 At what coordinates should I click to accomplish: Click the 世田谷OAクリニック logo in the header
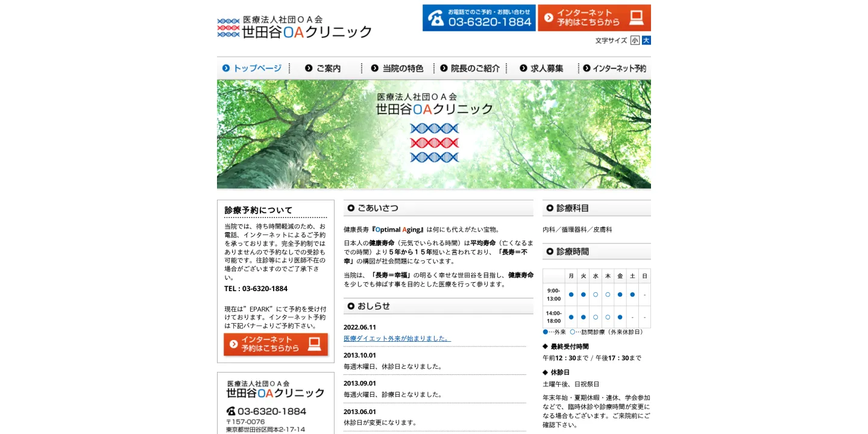tap(294, 28)
